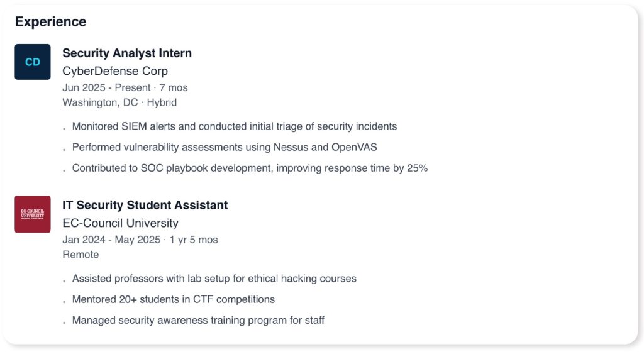Click the 1 yr 5 mos duration
Screen dimensions: 644x359
tap(194, 240)
